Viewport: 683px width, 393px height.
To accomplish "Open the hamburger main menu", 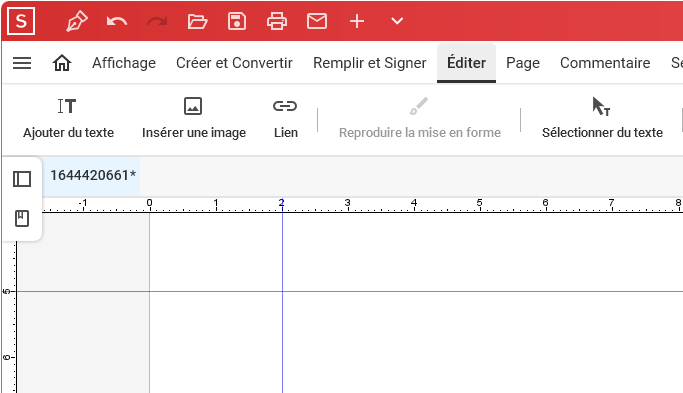I will [x=22, y=63].
